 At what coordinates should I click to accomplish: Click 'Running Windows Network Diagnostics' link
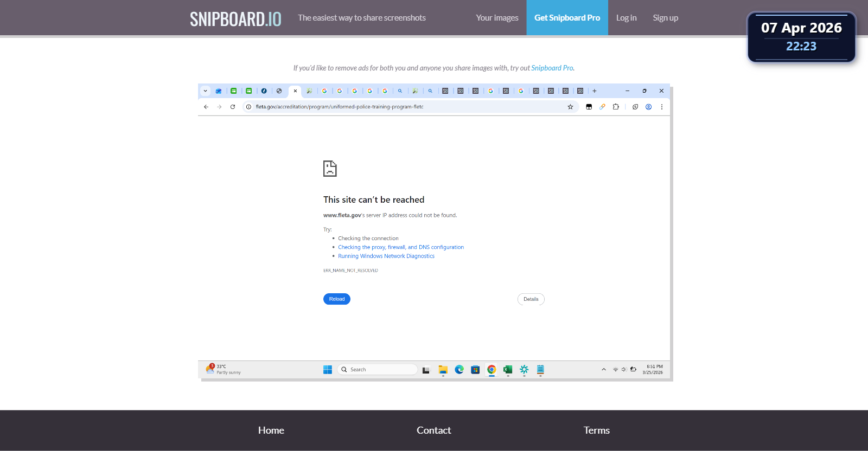tap(386, 256)
